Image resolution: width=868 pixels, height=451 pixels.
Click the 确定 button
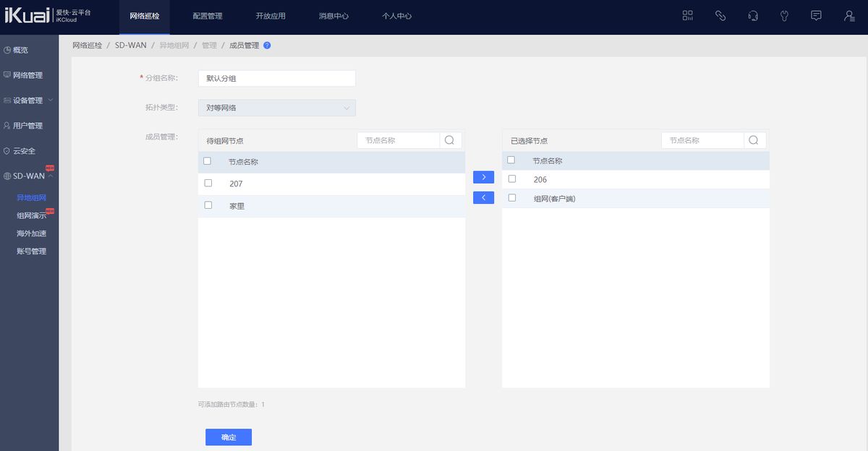click(x=229, y=437)
